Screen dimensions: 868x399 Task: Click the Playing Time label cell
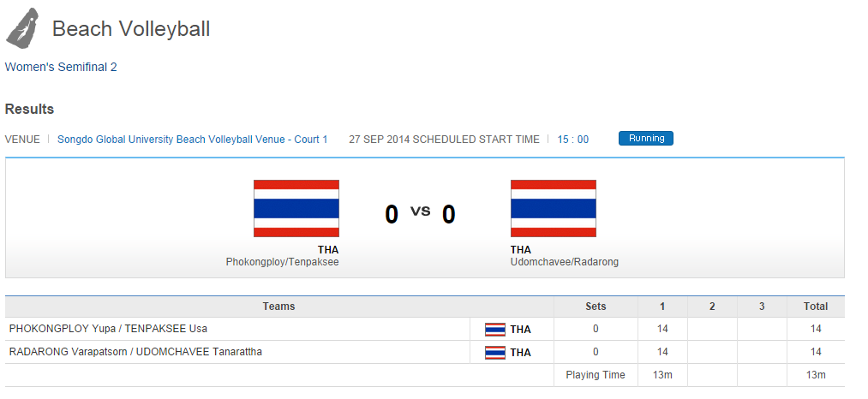coord(596,375)
